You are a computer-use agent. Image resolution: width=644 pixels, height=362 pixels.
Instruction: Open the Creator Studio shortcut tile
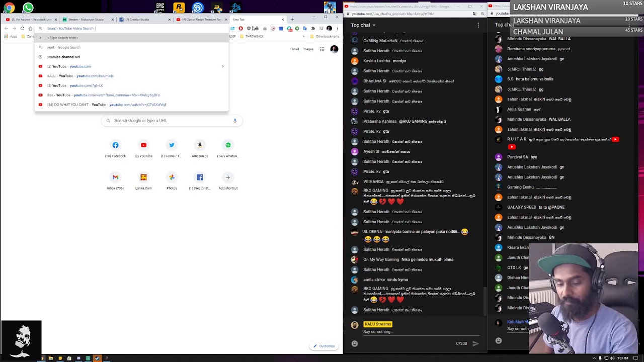pyautogui.click(x=200, y=180)
